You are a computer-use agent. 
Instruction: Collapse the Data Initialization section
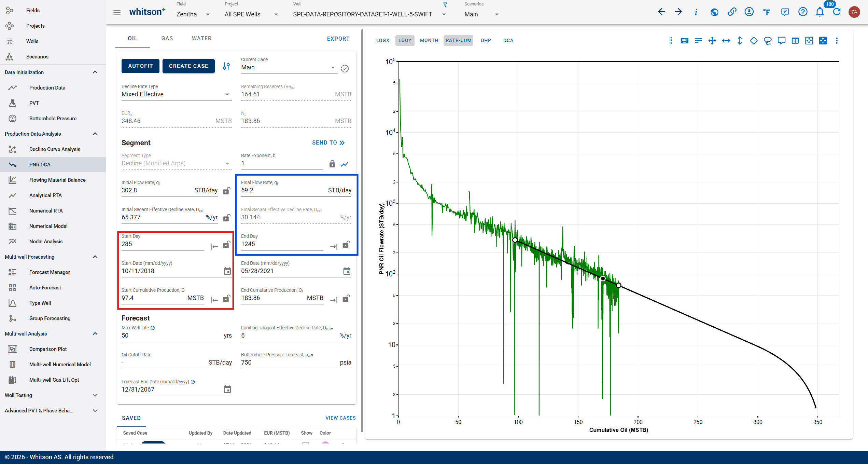pyautogui.click(x=95, y=72)
